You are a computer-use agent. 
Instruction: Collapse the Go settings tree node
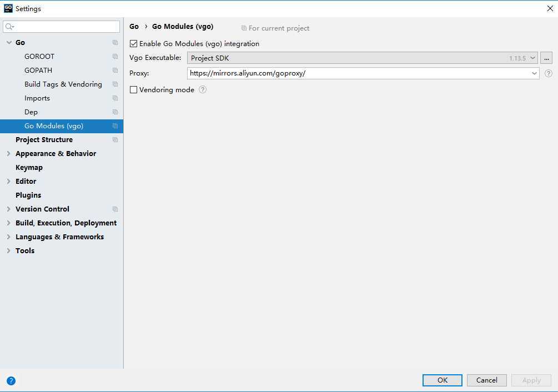[9, 42]
